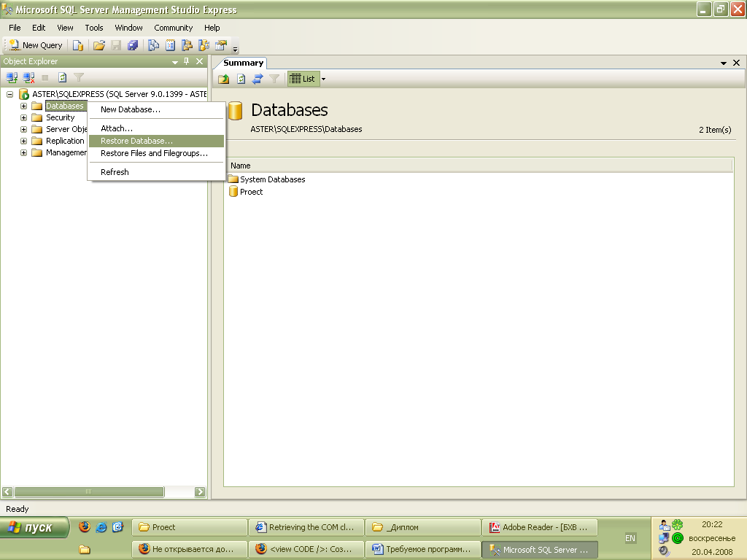Click the greyed-out Save diskette icon

(116, 45)
